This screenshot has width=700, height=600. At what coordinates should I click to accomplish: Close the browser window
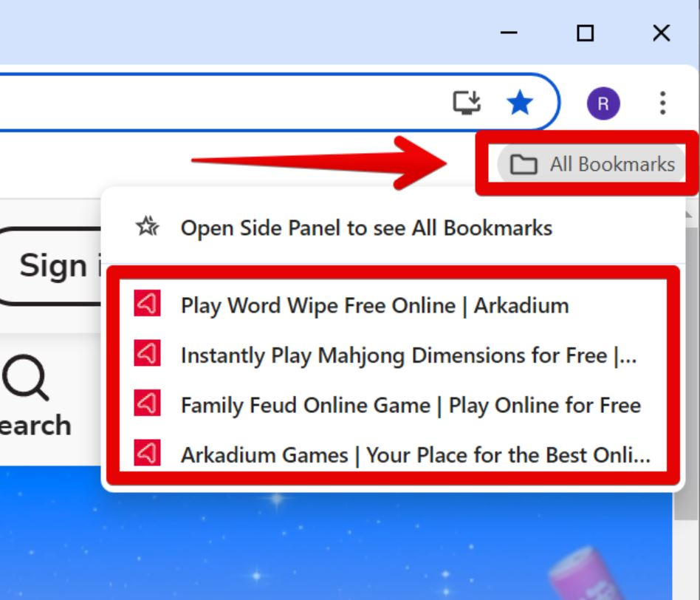pyautogui.click(x=661, y=33)
